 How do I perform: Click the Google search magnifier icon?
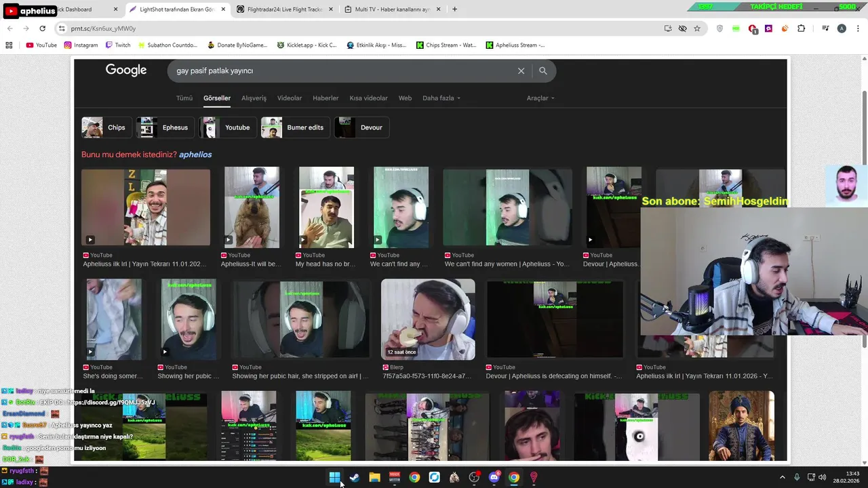pyautogui.click(x=542, y=70)
